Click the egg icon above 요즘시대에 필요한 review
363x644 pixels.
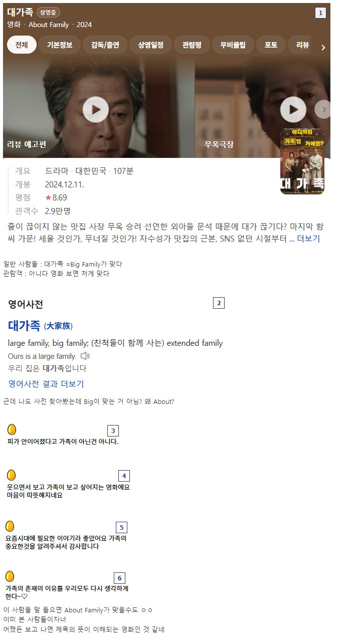(10, 526)
